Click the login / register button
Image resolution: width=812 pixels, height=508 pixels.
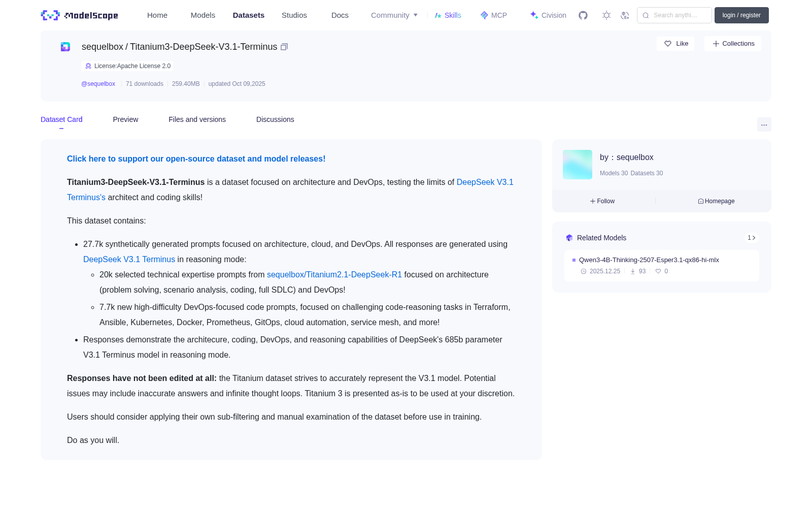pyautogui.click(x=741, y=15)
